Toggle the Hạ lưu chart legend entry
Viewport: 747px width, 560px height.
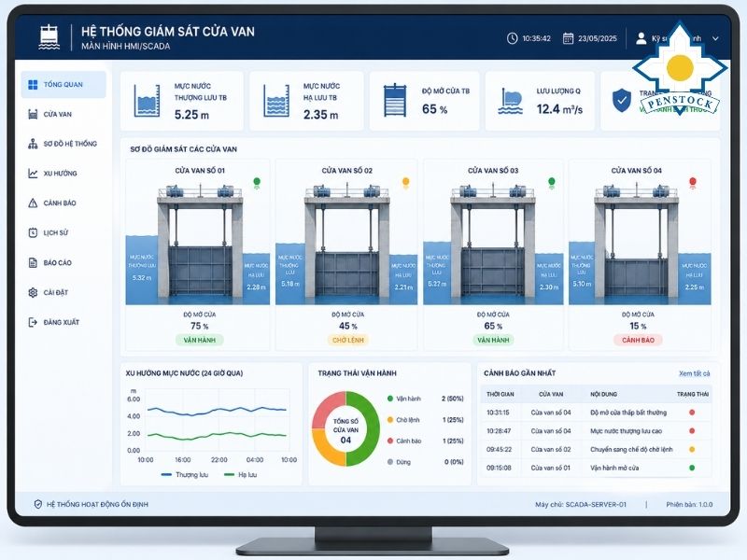click(x=241, y=475)
